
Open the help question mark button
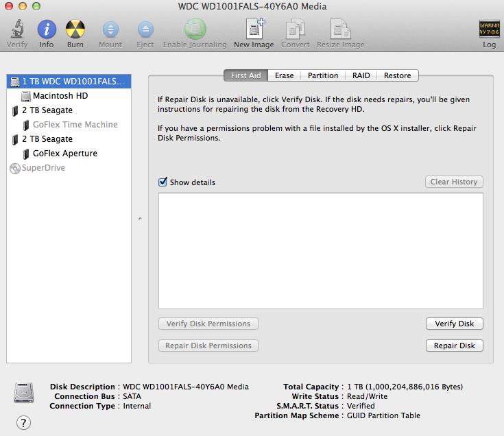pos(23,422)
